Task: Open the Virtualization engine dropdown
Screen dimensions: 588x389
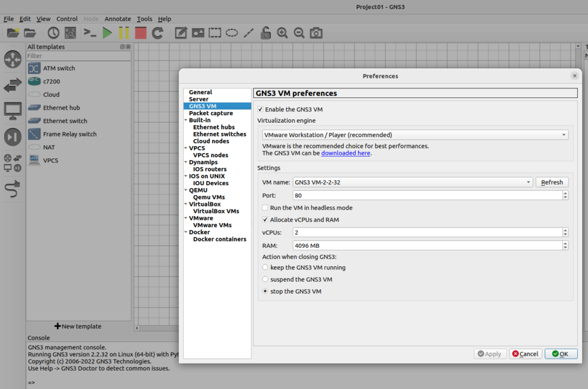Action: (415, 135)
